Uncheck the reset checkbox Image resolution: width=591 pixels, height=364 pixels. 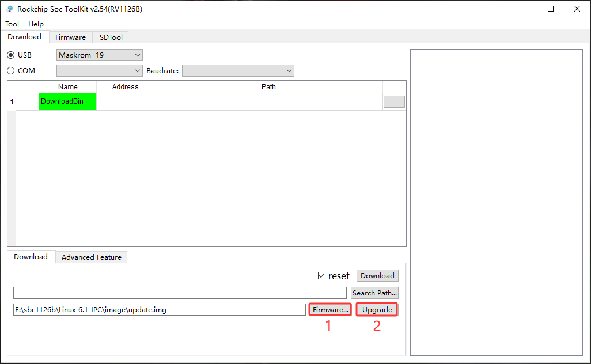tap(321, 276)
